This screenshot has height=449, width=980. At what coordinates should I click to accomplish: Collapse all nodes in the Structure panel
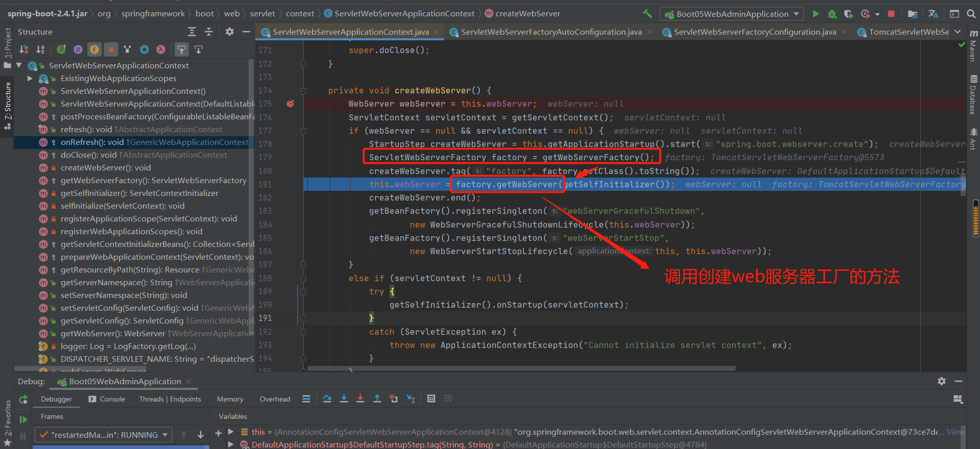tap(209, 32)
